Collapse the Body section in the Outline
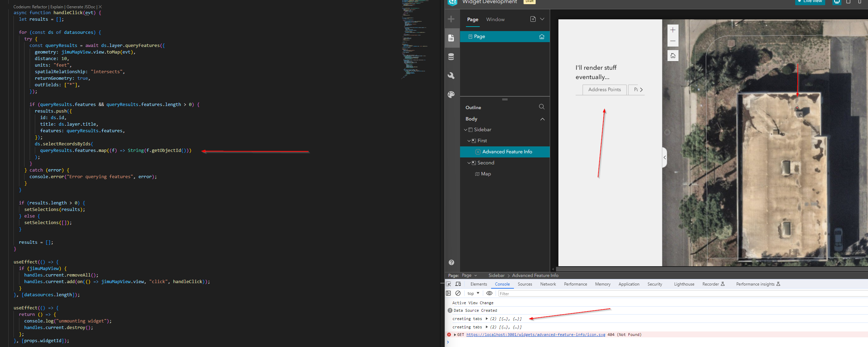 [543, 119]
